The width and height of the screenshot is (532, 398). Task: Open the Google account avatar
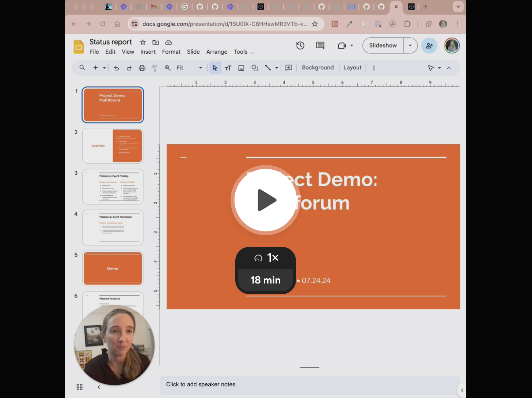click(x=452, y=45)
